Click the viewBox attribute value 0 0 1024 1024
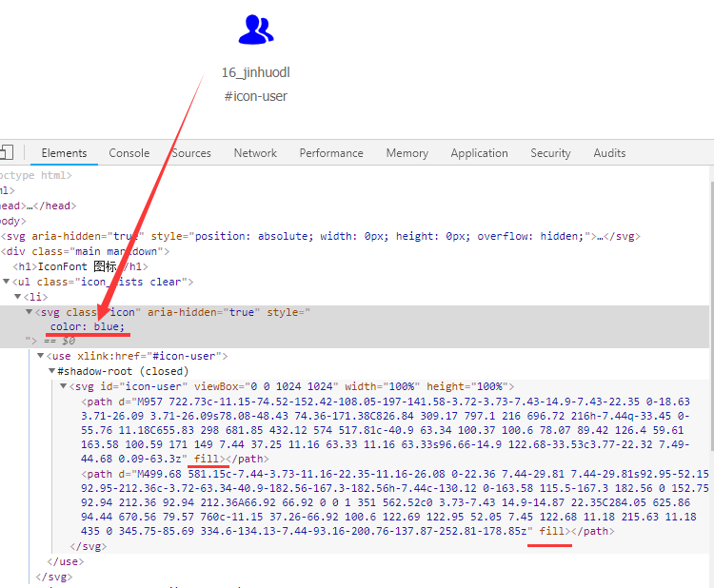This screenshot has height=588, width=714. [x=292, y=386]
